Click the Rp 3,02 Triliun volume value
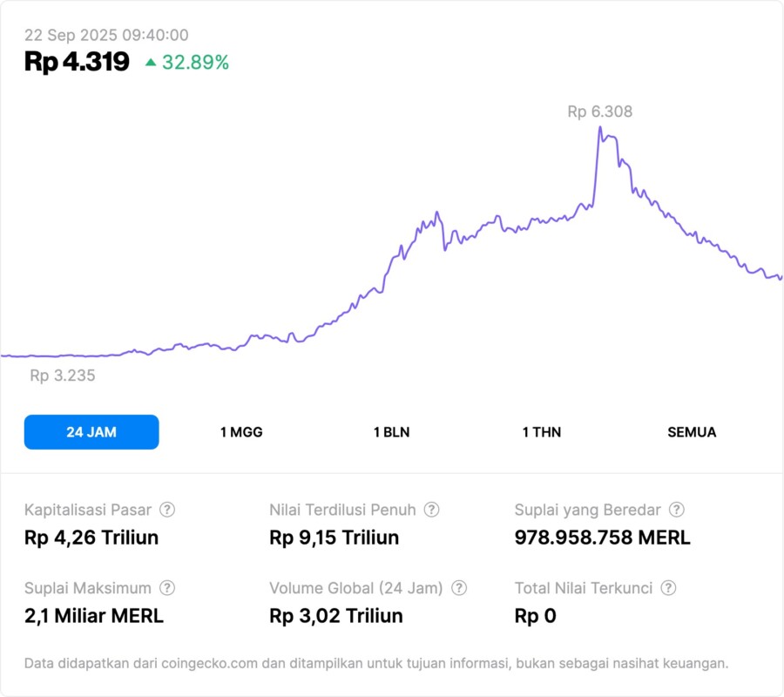The width and height of the screenshot is (784, 697). point(336,616)
